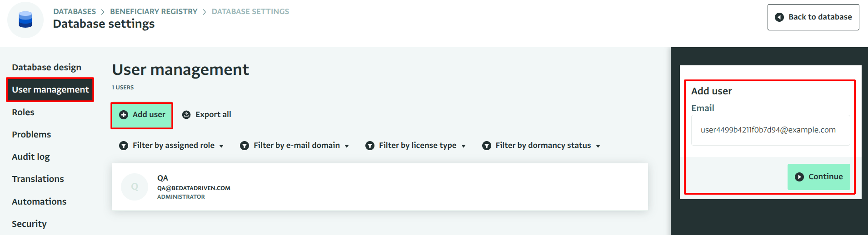Open Audit log in sidebar

click(31, 157)
